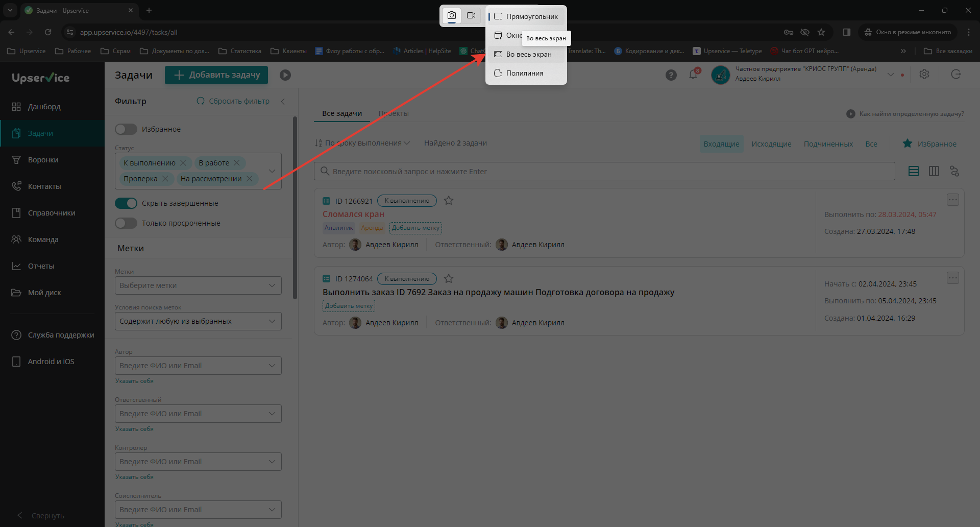Star task ID 1274064 as favorite

[449, 279]
